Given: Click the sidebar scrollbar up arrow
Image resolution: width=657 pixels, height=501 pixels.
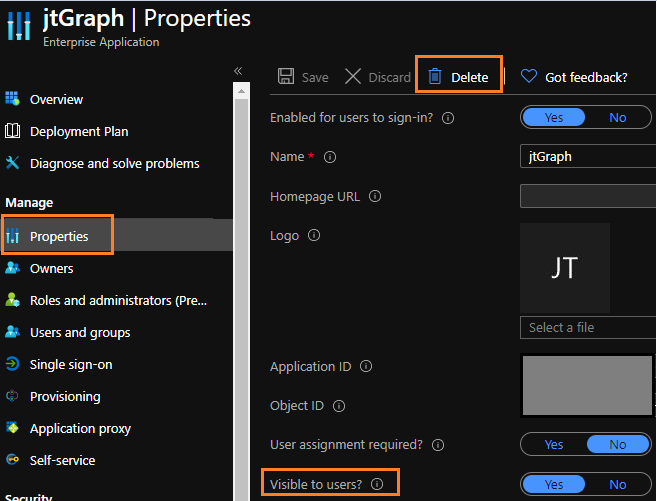Looking at the screenshot, I should tap(241, 90).
